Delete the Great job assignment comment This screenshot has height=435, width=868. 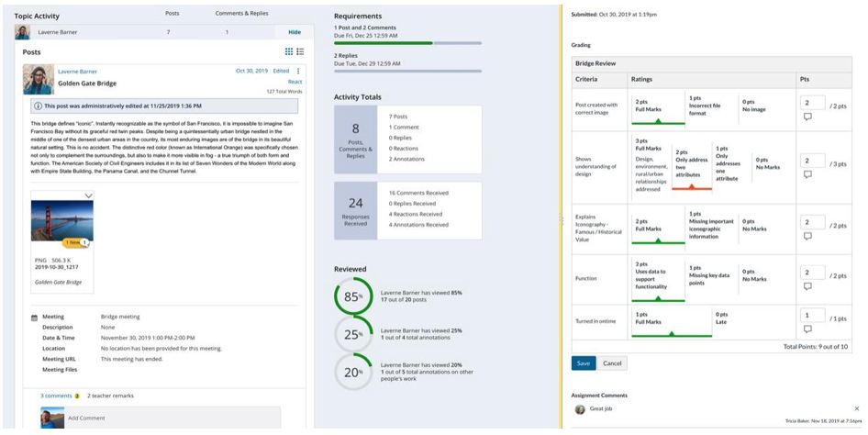click(857, 408)
